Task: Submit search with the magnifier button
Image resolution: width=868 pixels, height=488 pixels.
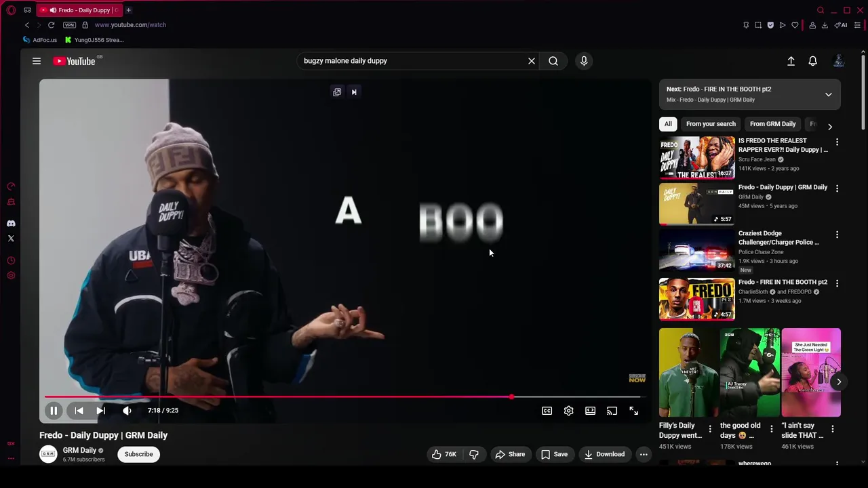Action: coord(553,61)
